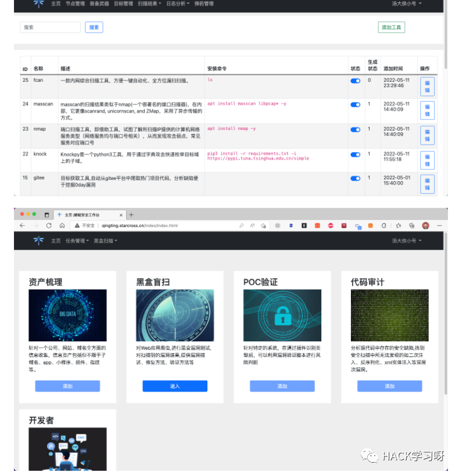
Task: Open 主页 in the lower navbar
Action: click(x=56, y=241)
